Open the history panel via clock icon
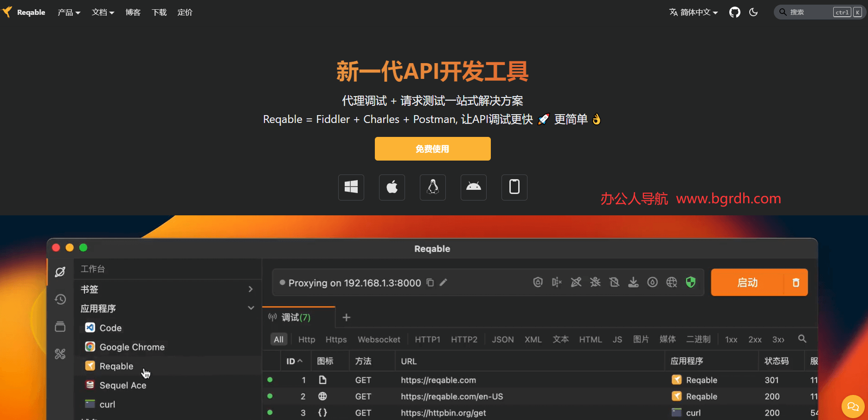 pyautogui.click(x=60, y=299)
